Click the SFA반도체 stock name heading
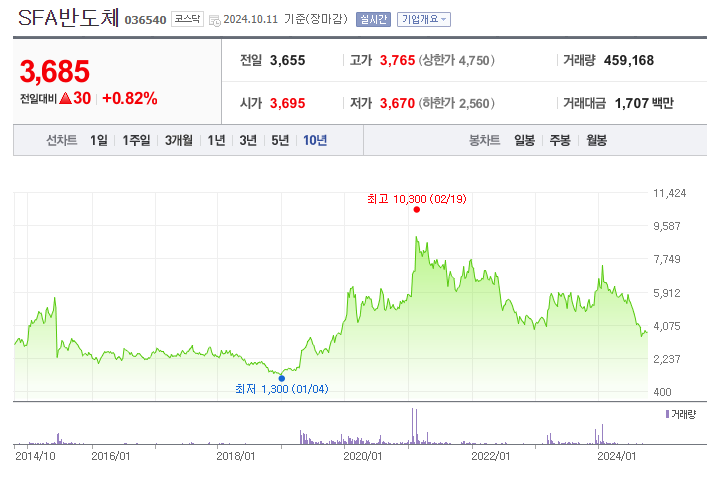The image size is (707, 479). 68,18
